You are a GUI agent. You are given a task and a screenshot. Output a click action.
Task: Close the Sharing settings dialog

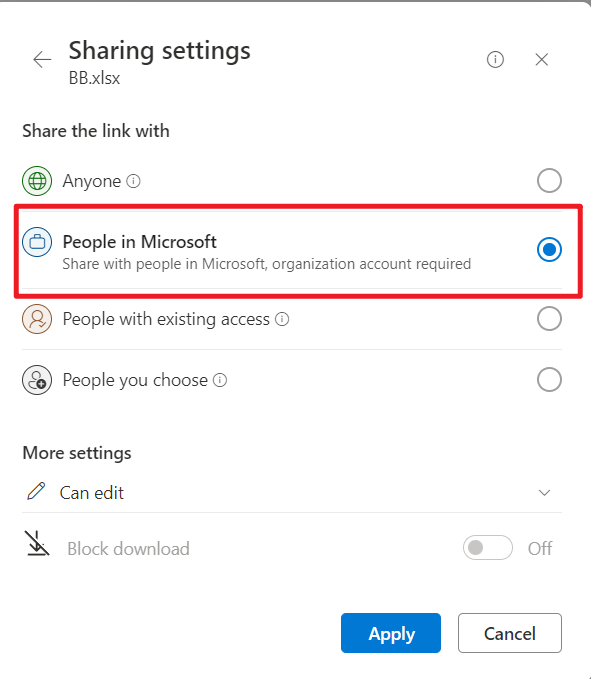pyautogui.click(x=542, y=59)
